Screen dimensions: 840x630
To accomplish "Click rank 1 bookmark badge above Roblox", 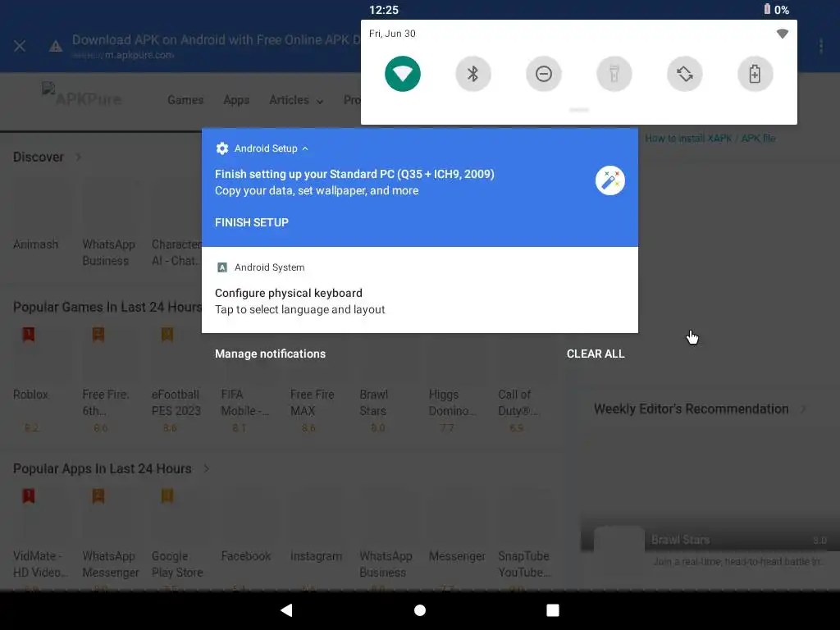I will [29, 335].
